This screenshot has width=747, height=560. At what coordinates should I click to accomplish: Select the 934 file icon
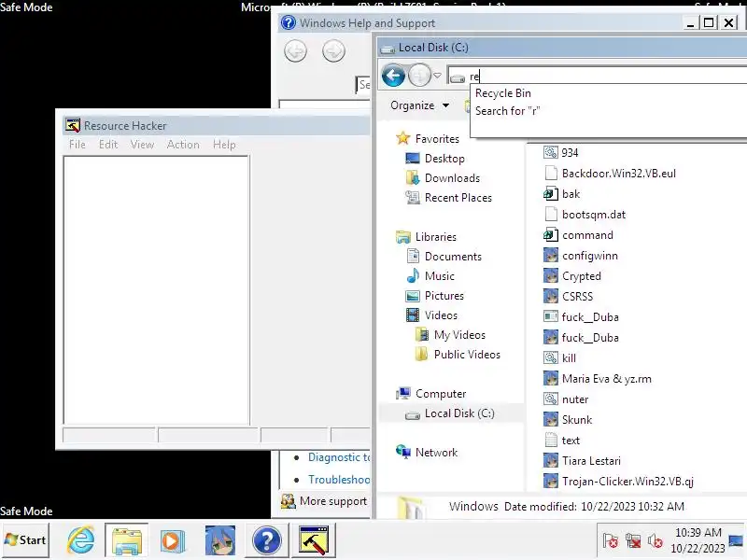551,152
